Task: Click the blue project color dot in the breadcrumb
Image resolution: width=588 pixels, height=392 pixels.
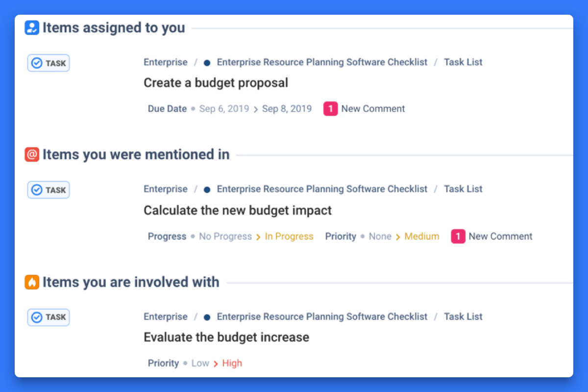Action: (206, 62)
